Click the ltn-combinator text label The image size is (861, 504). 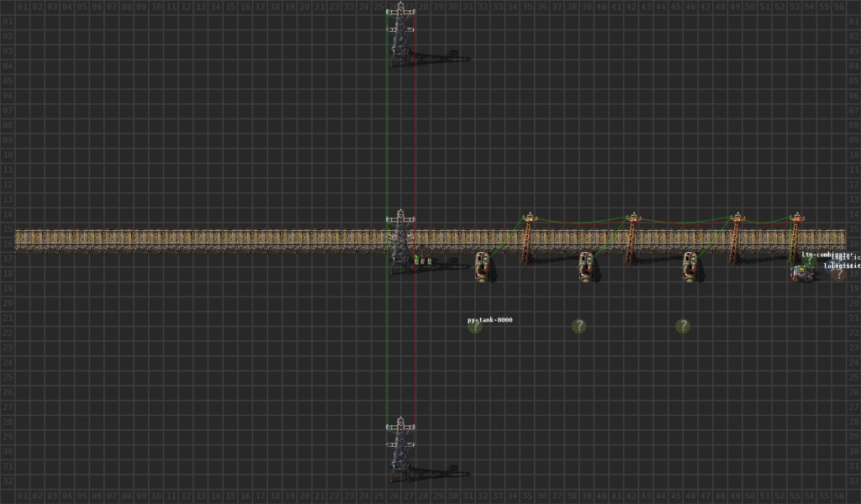tap(816, 255)
